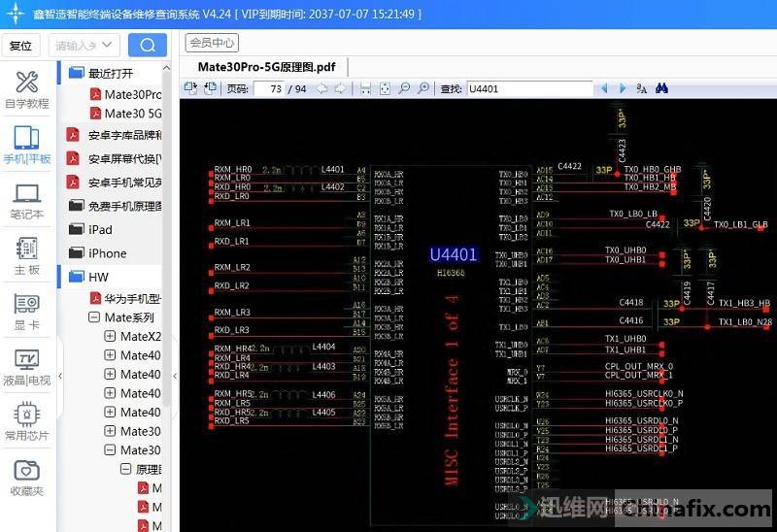
Task: Click the 会员中心 member center button
Action: pos(212,43)
